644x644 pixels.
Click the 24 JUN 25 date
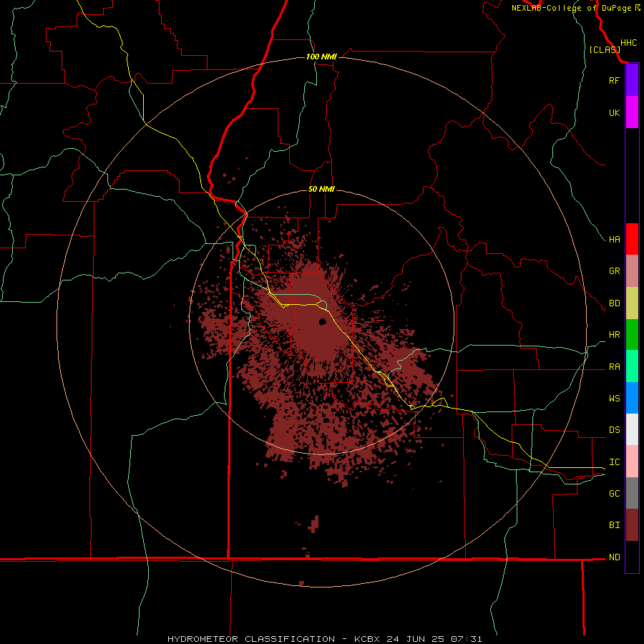(x=416, y=639)
